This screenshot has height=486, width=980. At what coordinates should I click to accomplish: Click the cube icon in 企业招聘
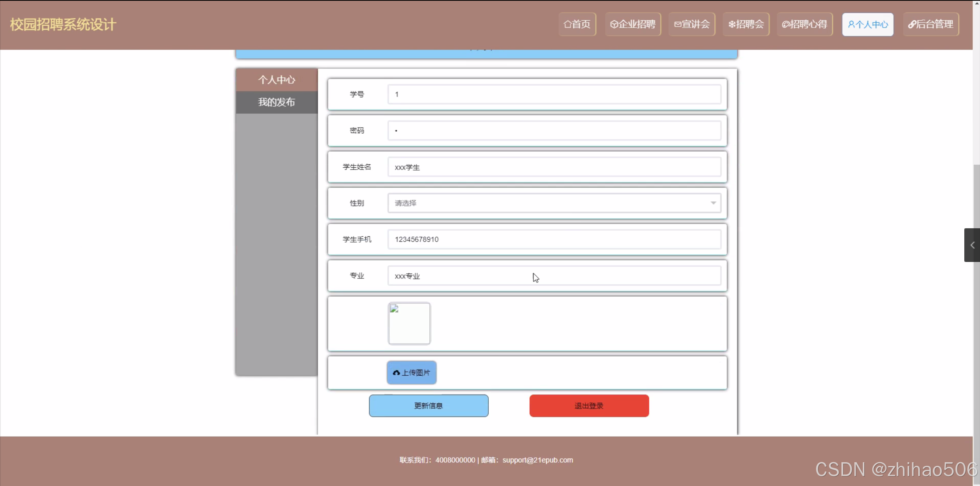(x=614, y=25)
